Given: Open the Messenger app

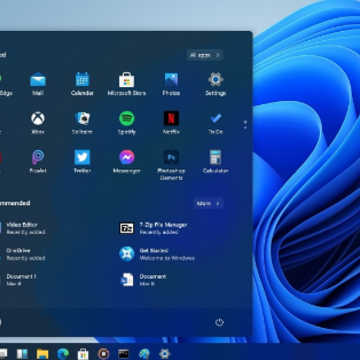Looking at the screenshot, I should click(127, 162).
